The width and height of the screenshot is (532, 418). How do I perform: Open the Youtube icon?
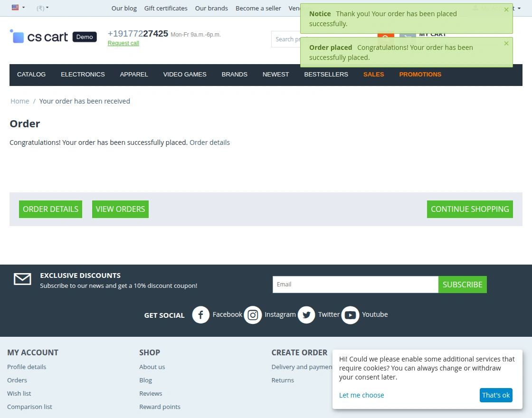pos(350,315)
